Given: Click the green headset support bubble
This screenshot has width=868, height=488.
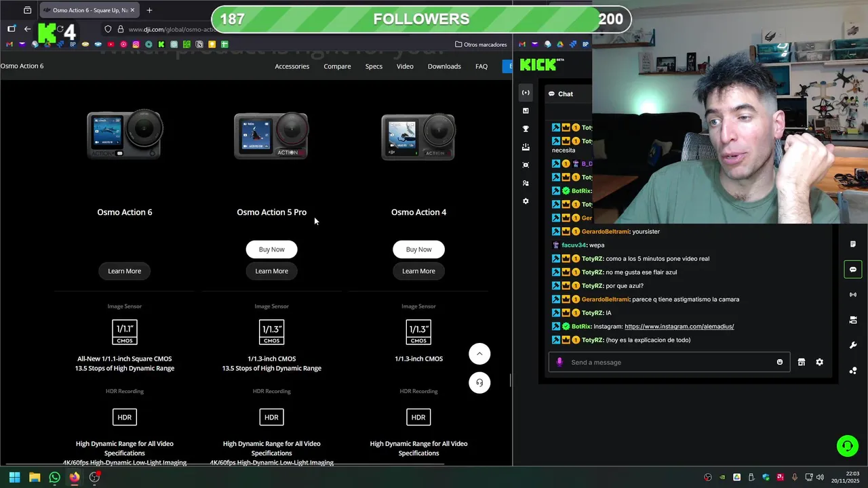Looking at the screenshot, I should 847,445.
